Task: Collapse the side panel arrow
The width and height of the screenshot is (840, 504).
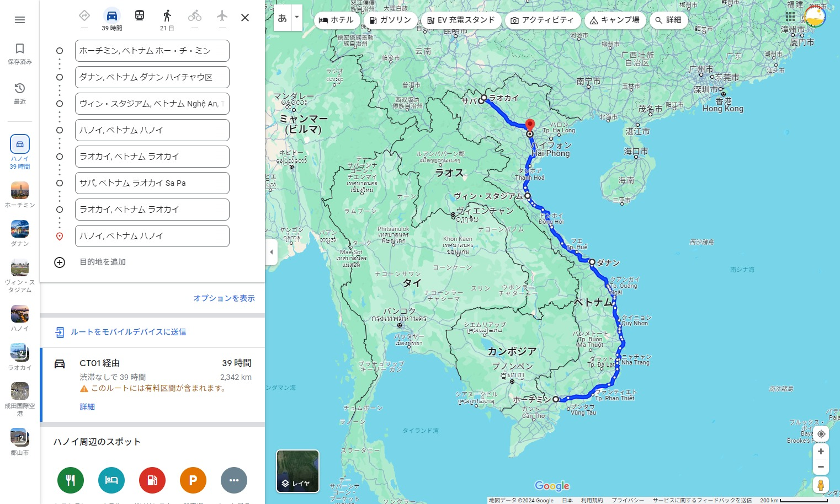Action: (271, 252)
